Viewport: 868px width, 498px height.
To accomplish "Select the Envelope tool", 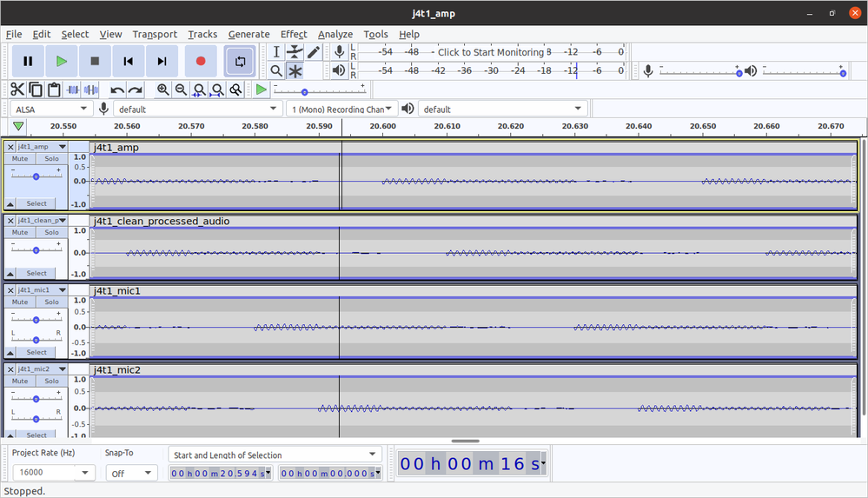I will (x=295, y=52).
